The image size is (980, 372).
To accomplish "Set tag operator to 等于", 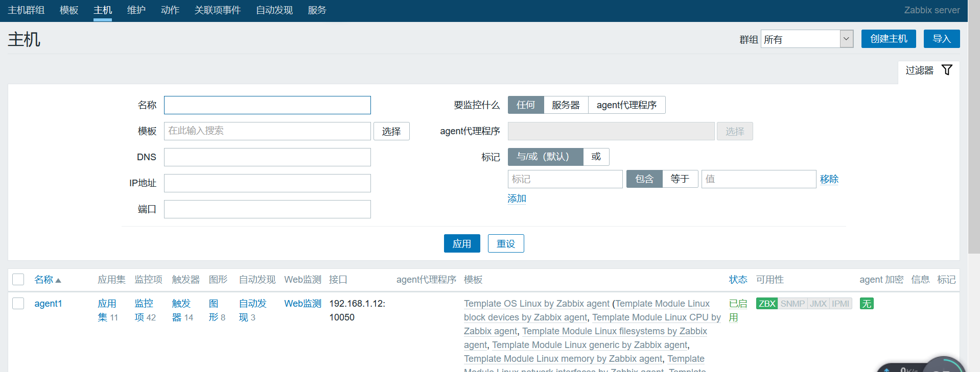I will click(x=680, y=179).
